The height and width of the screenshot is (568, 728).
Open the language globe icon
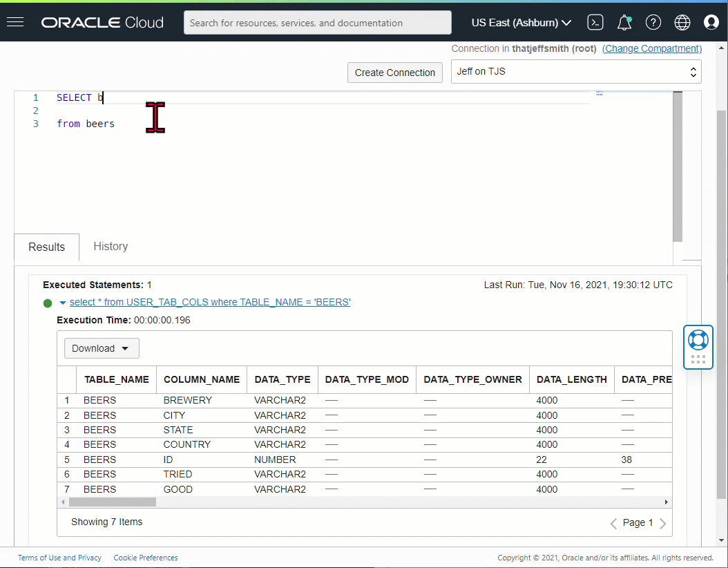(x=682, y=22)
